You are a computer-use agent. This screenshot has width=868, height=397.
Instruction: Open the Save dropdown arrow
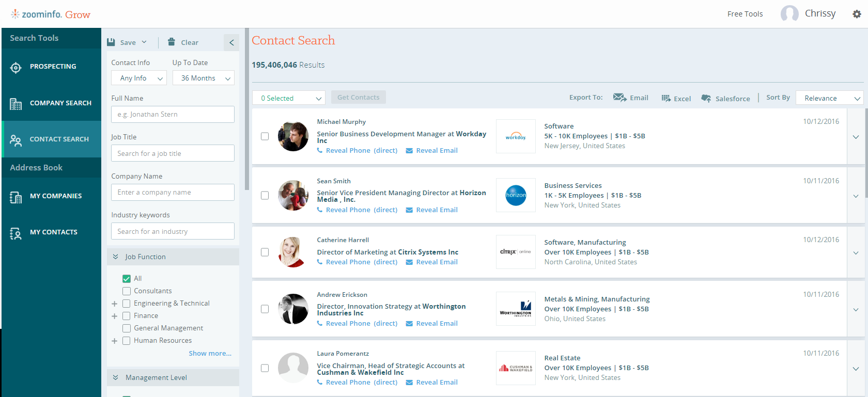(144, 42)
